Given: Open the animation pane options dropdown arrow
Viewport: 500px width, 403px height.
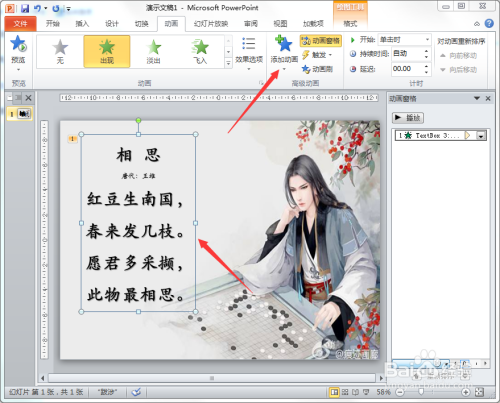Looking at the screenshot, I should 477,98.
